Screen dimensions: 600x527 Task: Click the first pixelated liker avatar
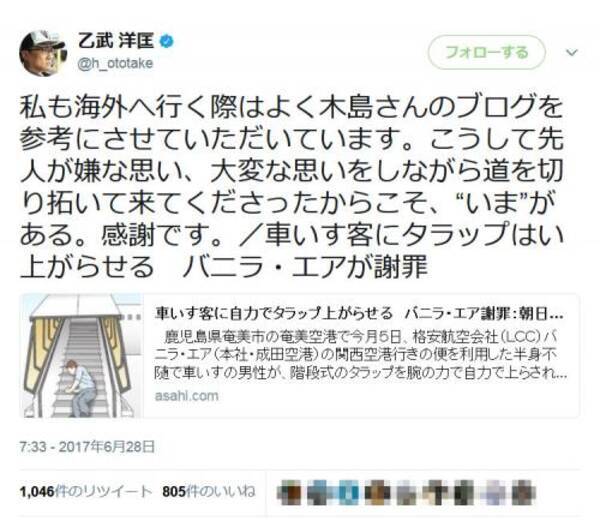click(x=289, y=493)
